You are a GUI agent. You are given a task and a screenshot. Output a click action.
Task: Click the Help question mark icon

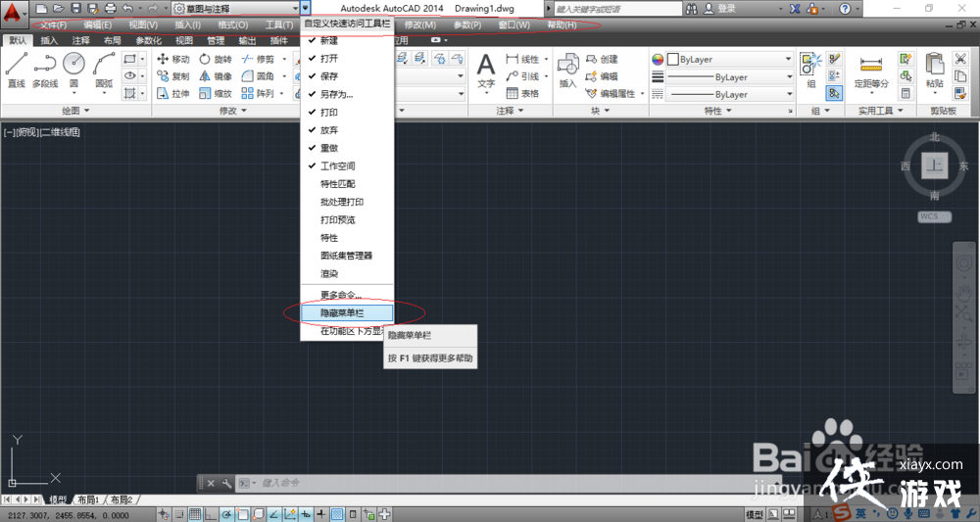(x=845, y=9)
